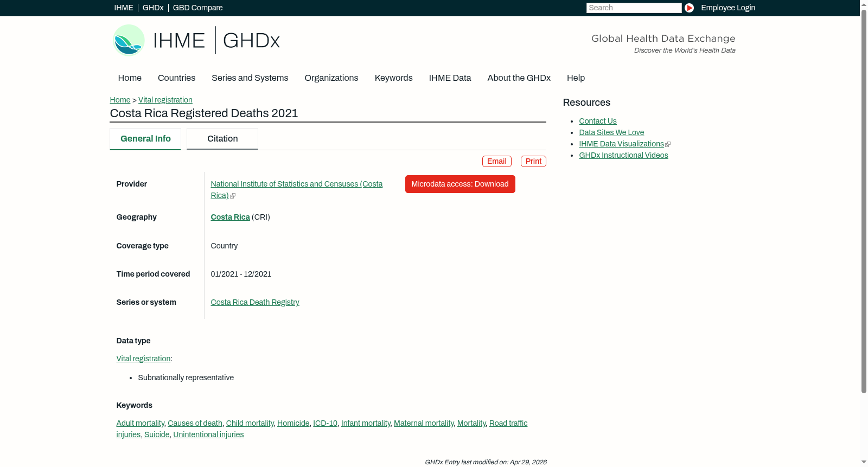Click the Mortality keyword link
The height and width of the screenshot is (467, 868).
coord(471,423)
